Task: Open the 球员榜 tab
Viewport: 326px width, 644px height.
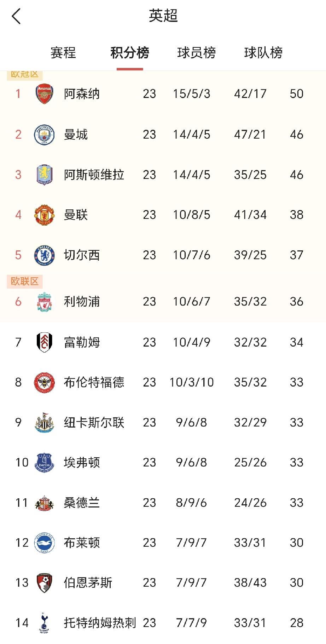Action: 197,53
